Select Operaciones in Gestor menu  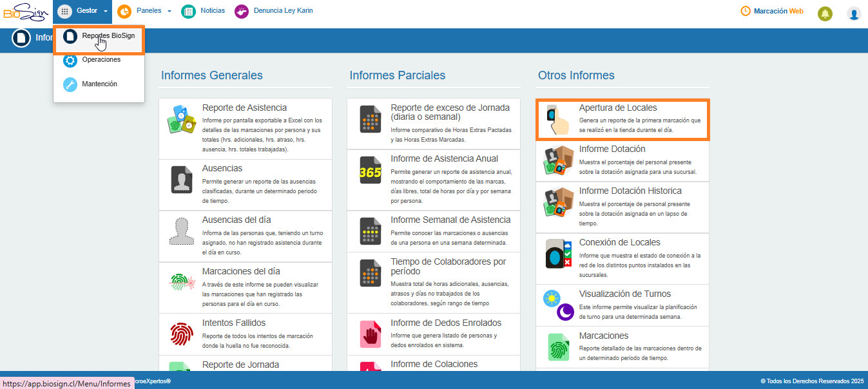pyautogui.click(x=101, y=60)
